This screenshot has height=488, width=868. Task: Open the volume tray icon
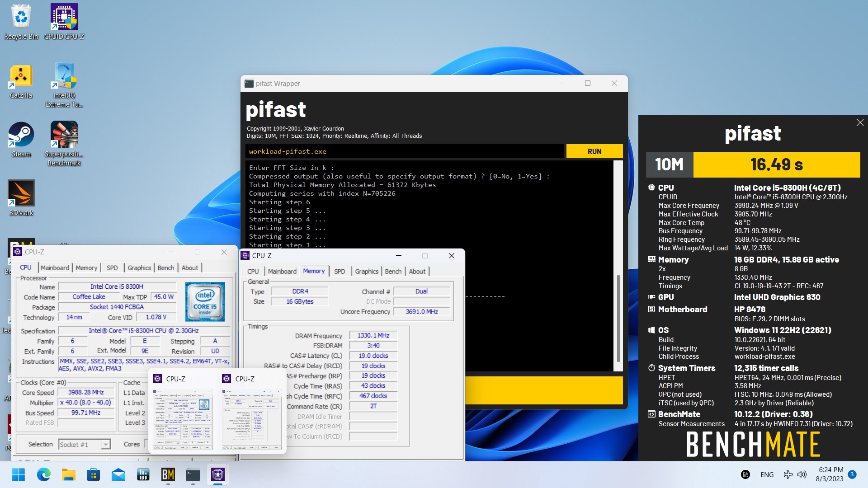pos(802,474)
